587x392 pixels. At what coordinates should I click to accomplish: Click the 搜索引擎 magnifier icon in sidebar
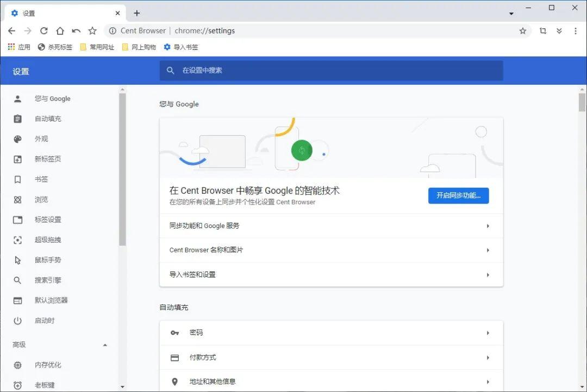click(x=17, y=280)
